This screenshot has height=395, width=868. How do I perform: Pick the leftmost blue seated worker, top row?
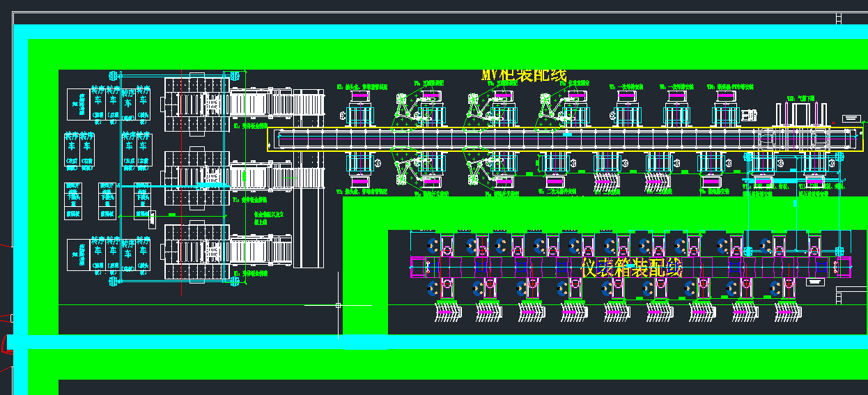pyautogui.click(x=431, y=245)
